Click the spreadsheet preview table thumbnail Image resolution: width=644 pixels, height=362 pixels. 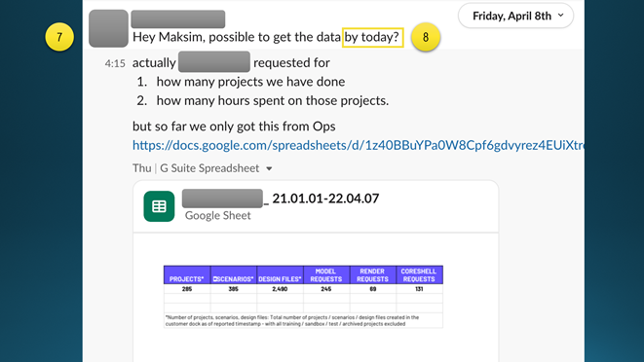coord(303,297)
